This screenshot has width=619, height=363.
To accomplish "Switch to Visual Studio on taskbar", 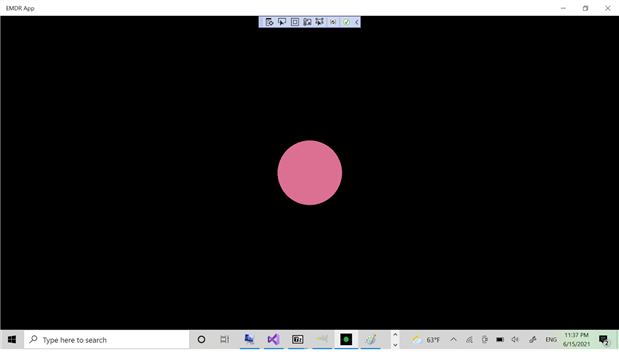I will (273, 339).
